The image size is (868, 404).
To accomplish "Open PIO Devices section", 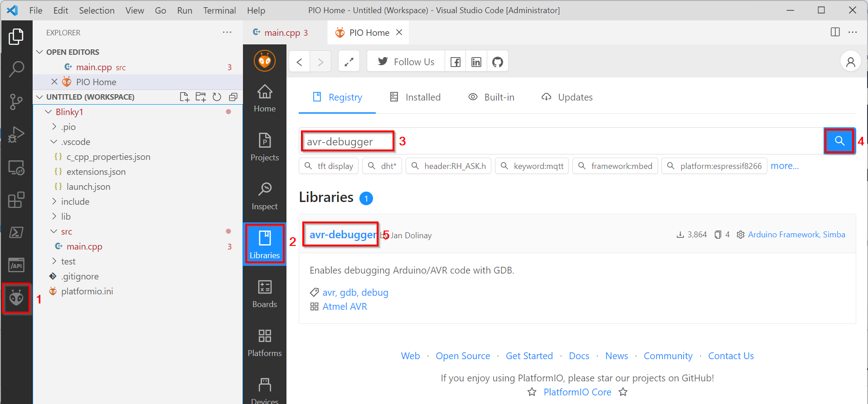I will [265, 390].
